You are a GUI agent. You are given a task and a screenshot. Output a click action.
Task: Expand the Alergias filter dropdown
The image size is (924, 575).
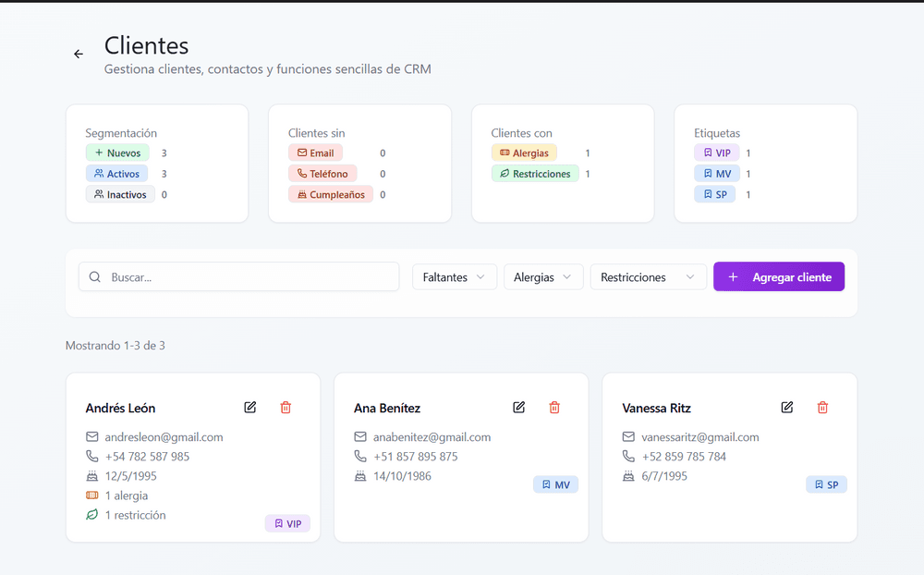pyautogui.click(x=542, y=277)
